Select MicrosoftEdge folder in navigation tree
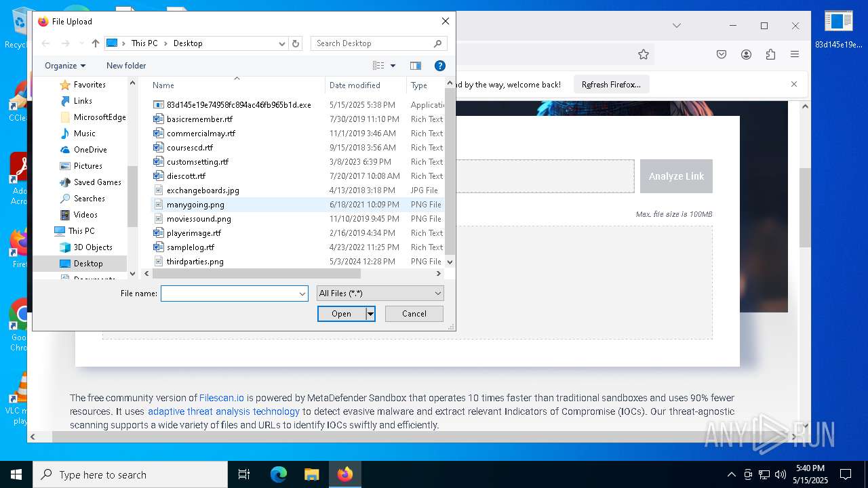868x488 pixels. (100, 117)
